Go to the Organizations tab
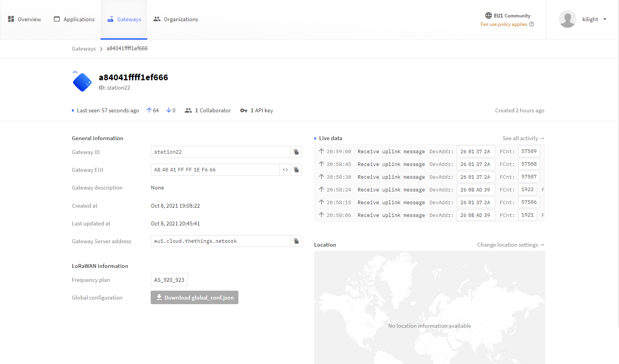 coord(176,19)
